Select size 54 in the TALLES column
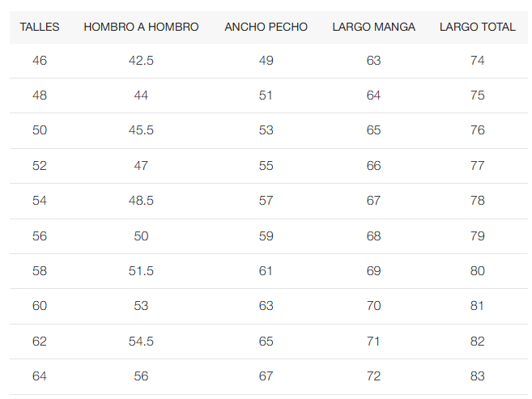Image resolution: width=532 pixels, height=399 pixels. (40, 201)
